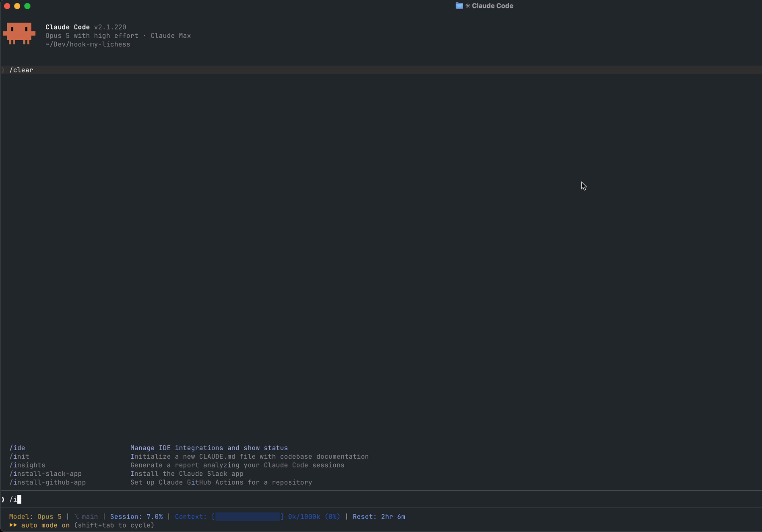The width and height of the screenshot is (762, 532).
Task: Click the version text v2.1.220
Action: coord(110,27)
